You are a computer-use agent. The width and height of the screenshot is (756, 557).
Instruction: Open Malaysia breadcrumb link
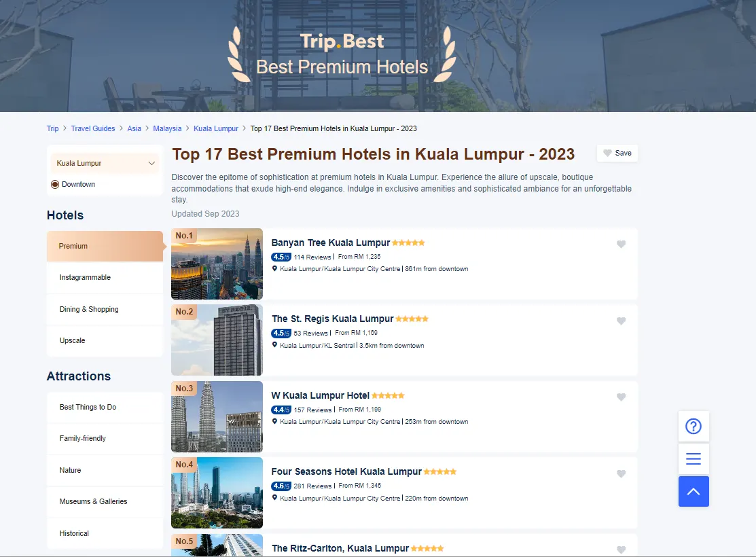coord(167,128)
